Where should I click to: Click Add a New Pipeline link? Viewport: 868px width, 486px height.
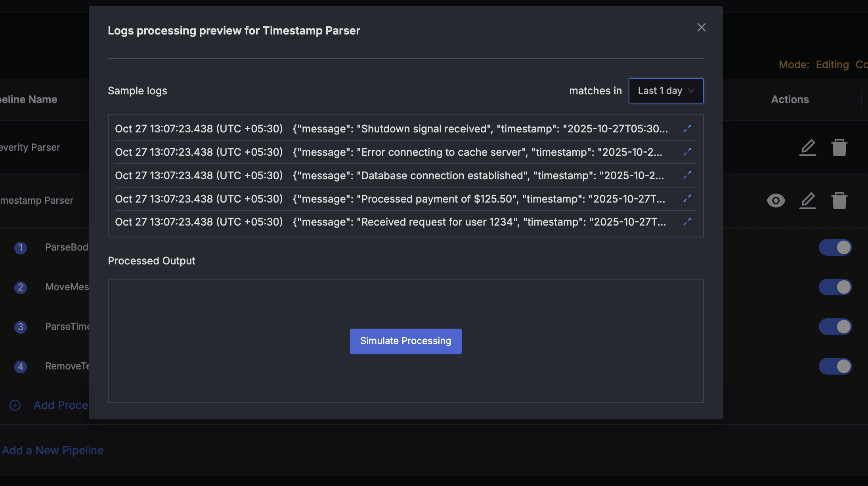53,450
